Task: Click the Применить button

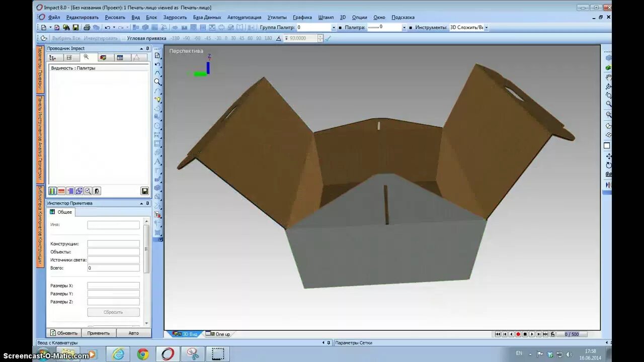Action: 99,333
